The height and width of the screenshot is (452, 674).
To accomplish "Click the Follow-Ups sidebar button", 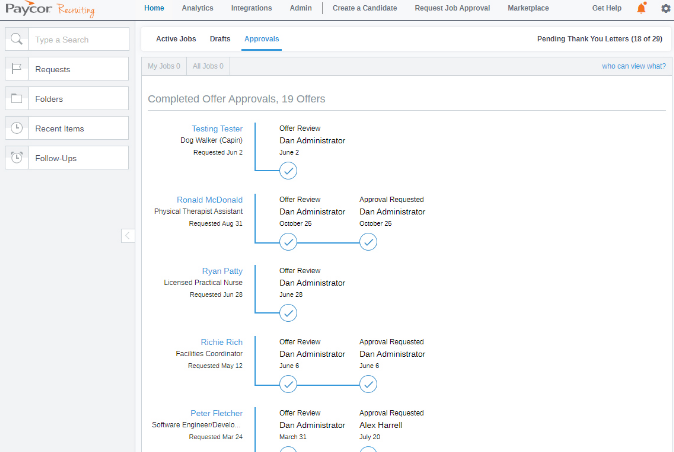I will click(x=67, y=158).
